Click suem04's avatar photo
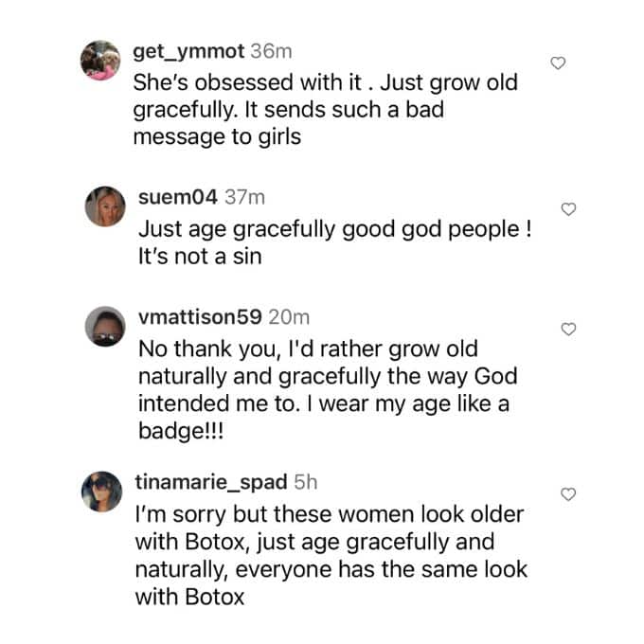The image size is (644, 644). [x=104, y=206]
